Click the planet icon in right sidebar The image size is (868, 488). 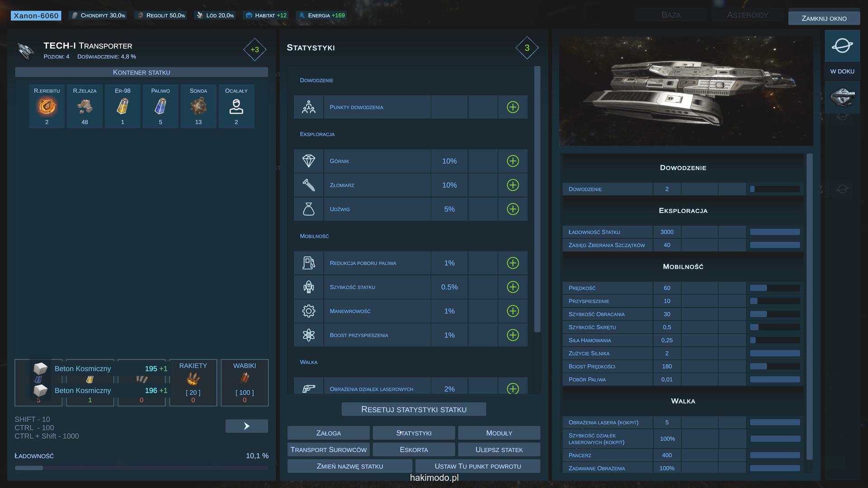(x=842, y=46)
